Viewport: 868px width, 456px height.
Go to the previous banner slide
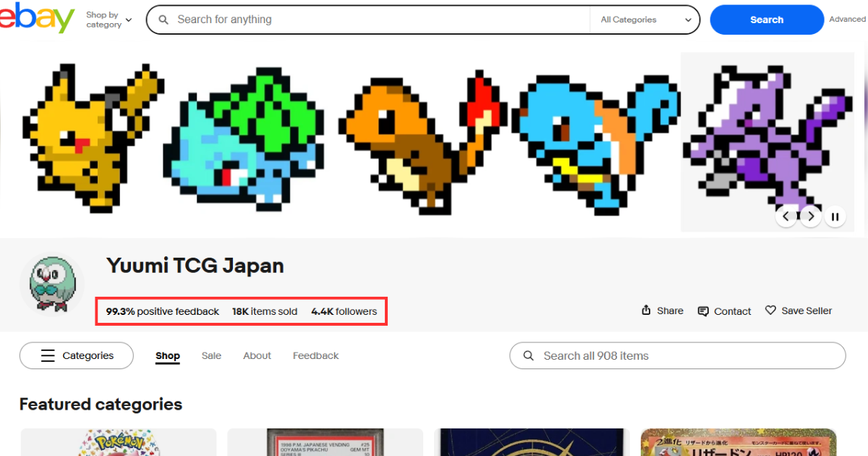click(786, 216)
